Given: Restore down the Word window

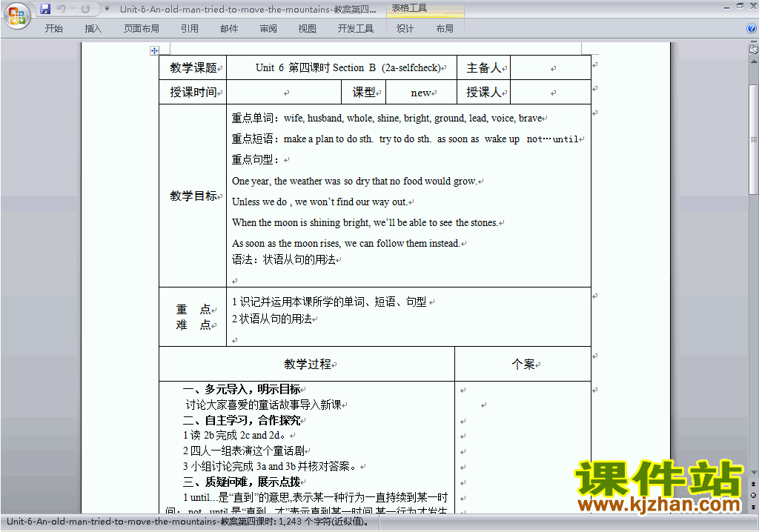Looking at the screenshot, I should (x=740, y=6).
